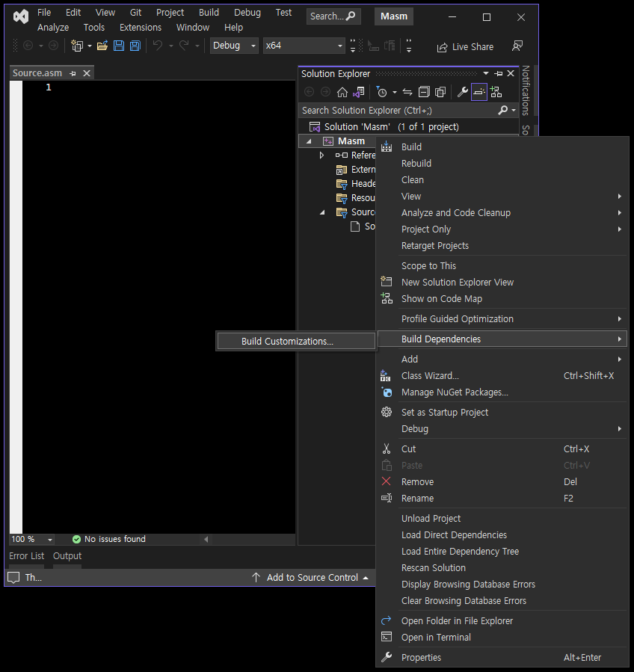Click the Save single-disk toolbar icon
The height and width of the screenshot is (672, 634).
(119, 46)
